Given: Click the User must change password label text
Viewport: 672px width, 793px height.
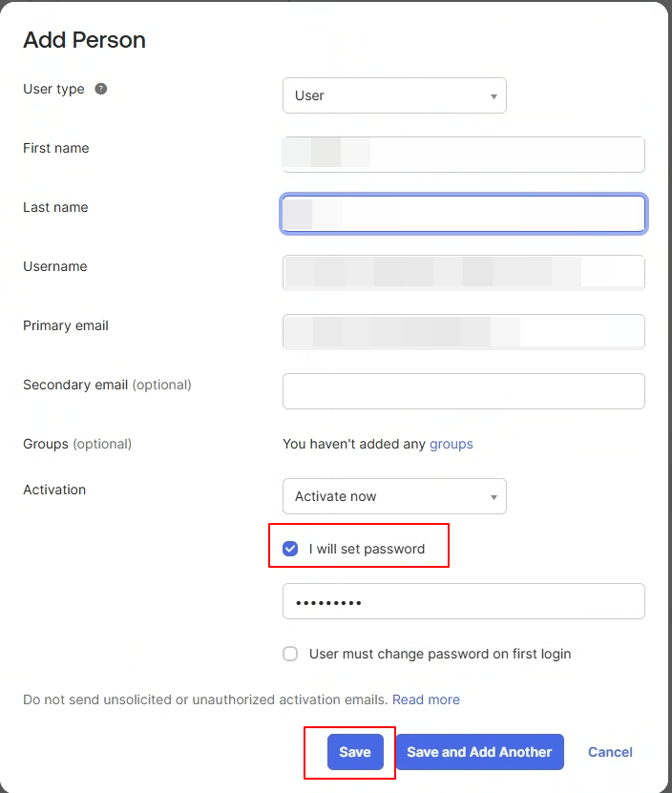Looking at the screenshot, I should point(440,654).
